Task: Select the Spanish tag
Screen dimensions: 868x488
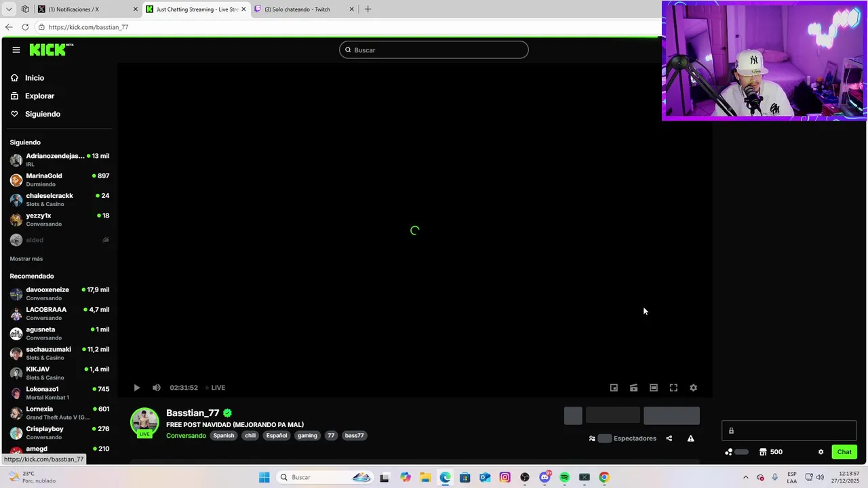Action: 224,436
